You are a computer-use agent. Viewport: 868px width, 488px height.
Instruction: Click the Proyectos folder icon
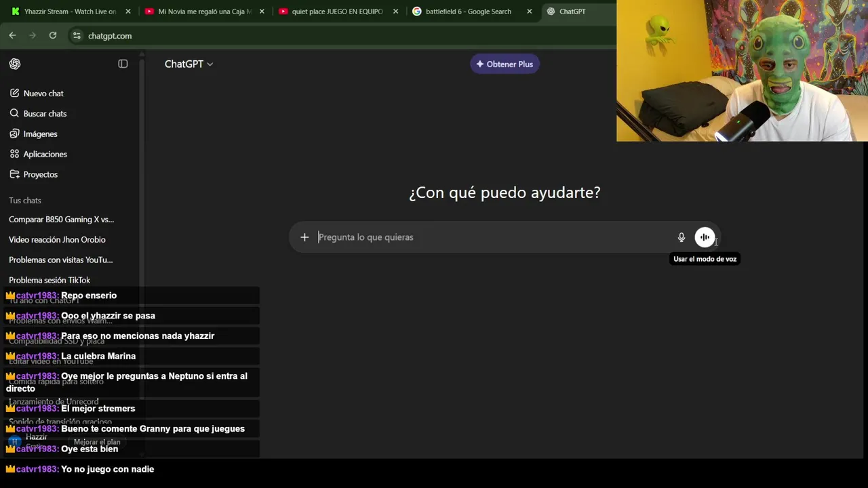[14, 175]
